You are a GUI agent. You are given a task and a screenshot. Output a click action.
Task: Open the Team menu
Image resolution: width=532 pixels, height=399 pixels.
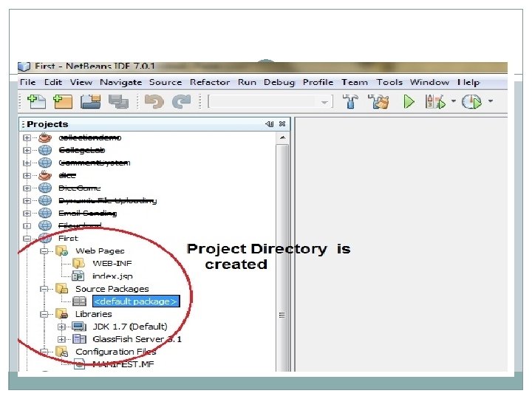click(x=355, y=82)
